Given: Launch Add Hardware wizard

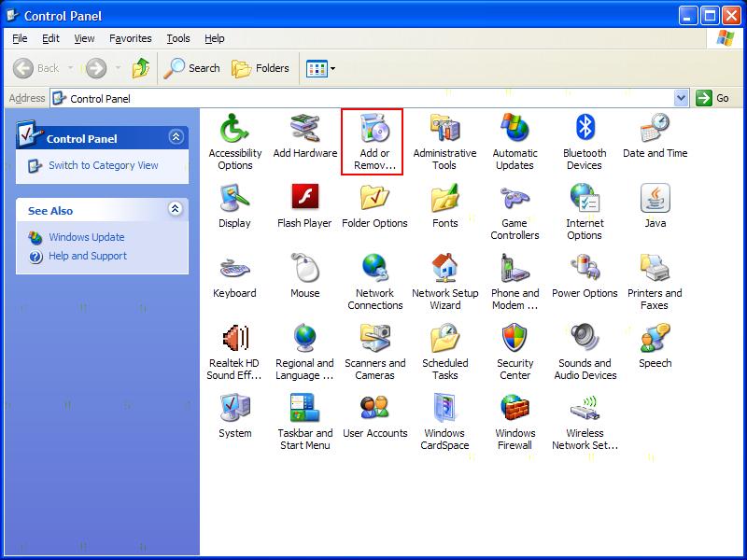Looking at the screenshot, I should tap(305, 135).
